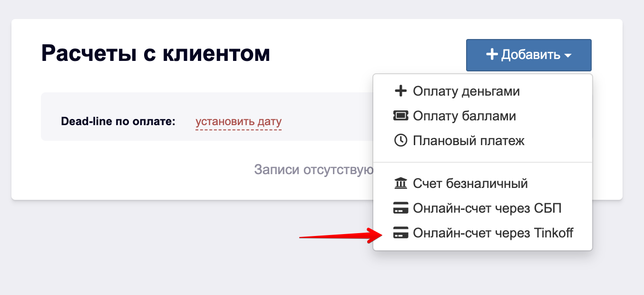Click the Добавить button label
Image resolution: width=644 pixels, height=295 pixels.
pos(531,55)
